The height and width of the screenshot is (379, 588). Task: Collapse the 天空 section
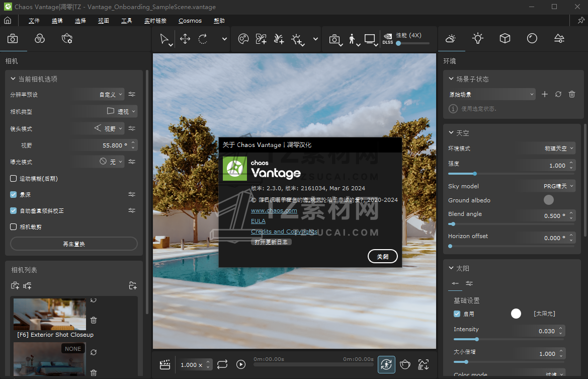tap(451, 133)
